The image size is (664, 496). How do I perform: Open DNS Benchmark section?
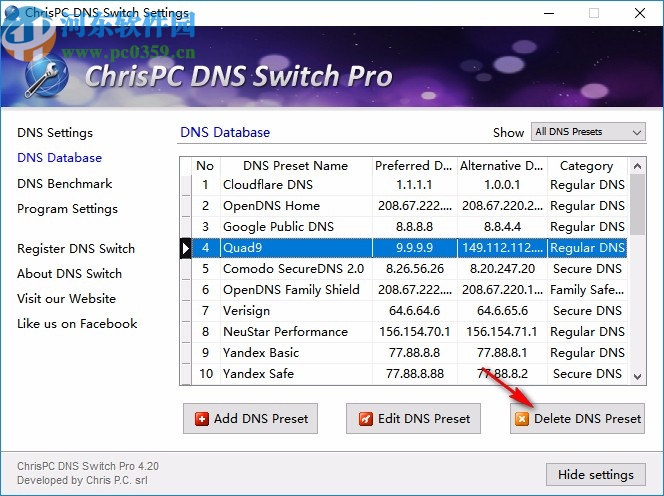pyautogui.click(x=64, y=183)
